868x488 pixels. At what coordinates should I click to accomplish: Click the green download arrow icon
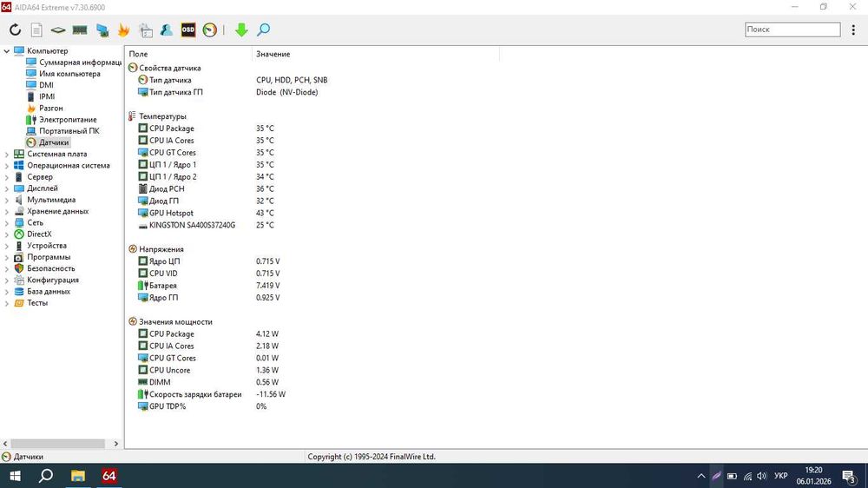click(x=241, y=30)
